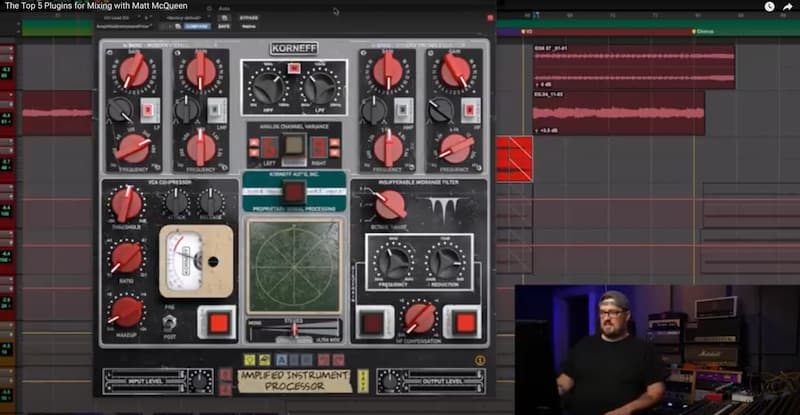Click the Safe button in plugin header
The image size is (800, 415).
223,26
